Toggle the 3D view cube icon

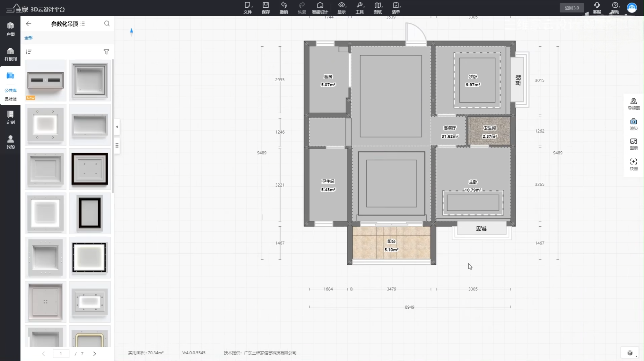[630, 353]
